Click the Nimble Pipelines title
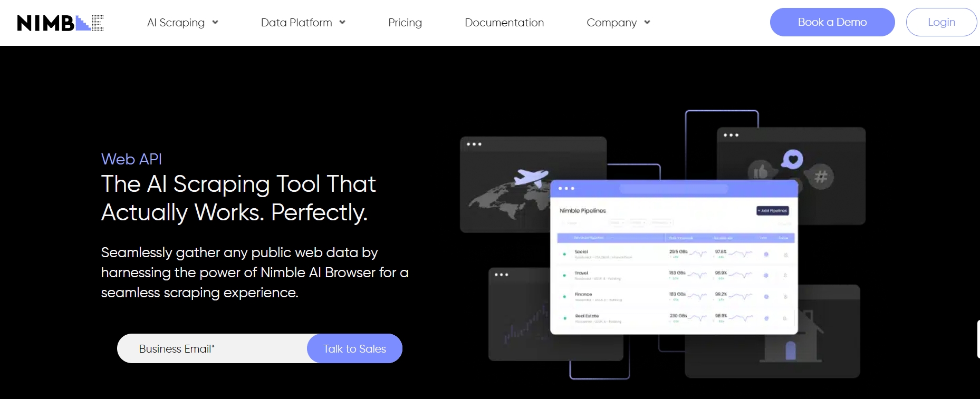This screenshot has width=980, height=399. coord(583,211)
